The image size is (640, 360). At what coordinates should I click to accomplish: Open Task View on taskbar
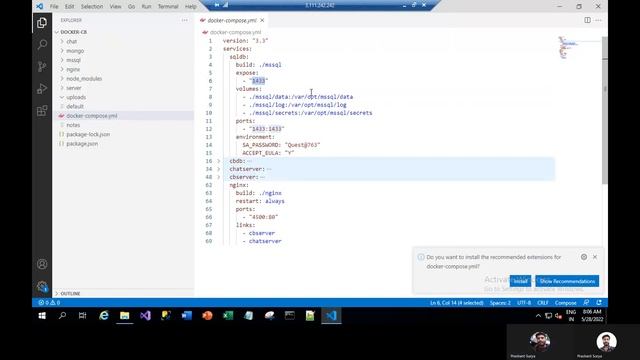[82, 316]
